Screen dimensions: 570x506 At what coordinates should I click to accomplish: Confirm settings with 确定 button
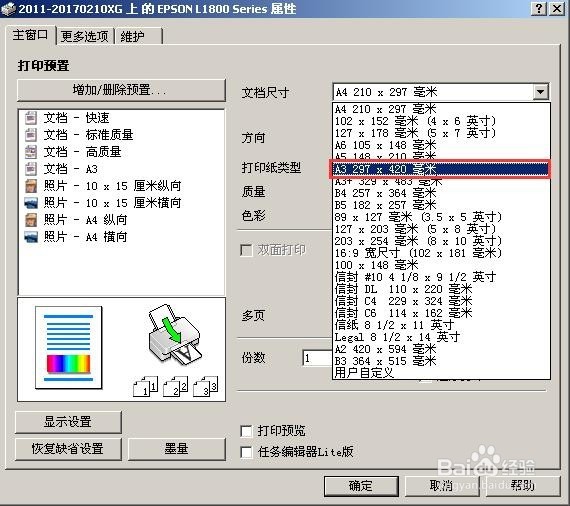coord(361,486)
